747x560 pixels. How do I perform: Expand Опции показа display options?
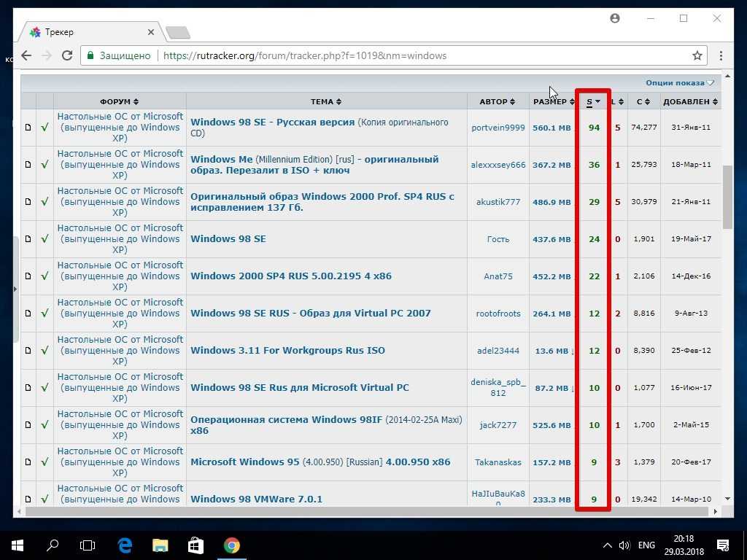[x=678, y=82]
